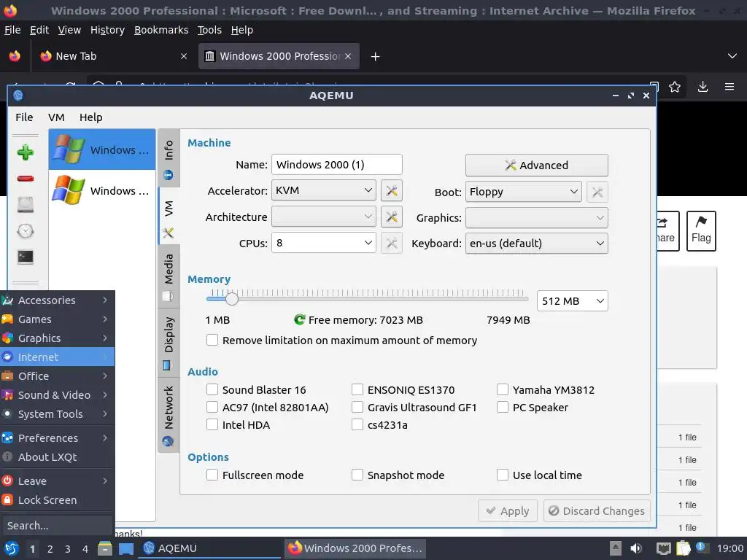The height and width of the screenshot is (560, 747).
Task: Move the memory slider handle
Action: click(x=232, y=299)
